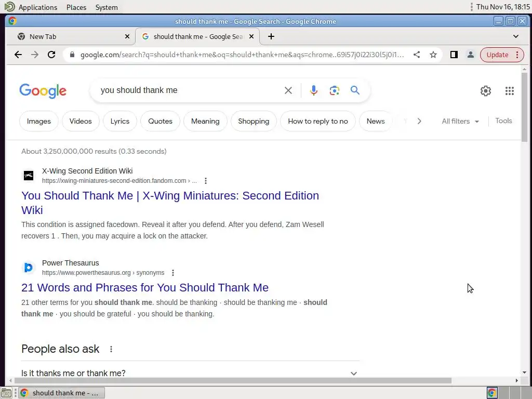
Task: Start voice search with microphone
Action: point(314,90)
